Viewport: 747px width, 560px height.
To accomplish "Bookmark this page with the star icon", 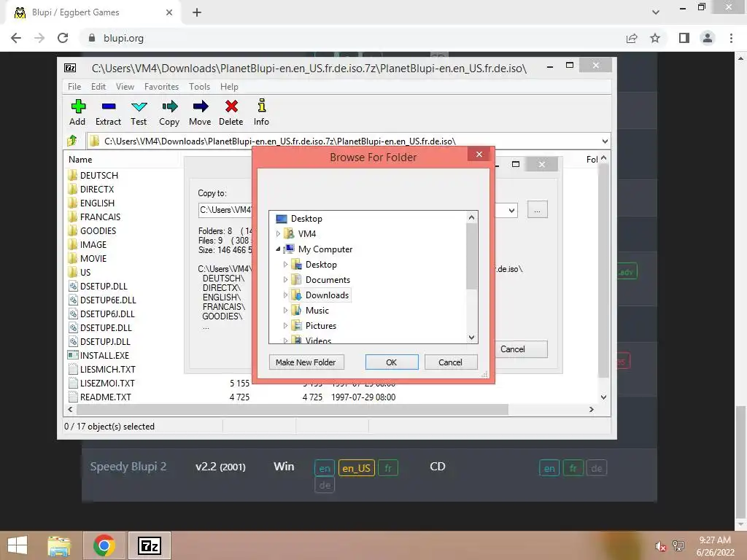I will pyautogui.click(x=655, y=38).
